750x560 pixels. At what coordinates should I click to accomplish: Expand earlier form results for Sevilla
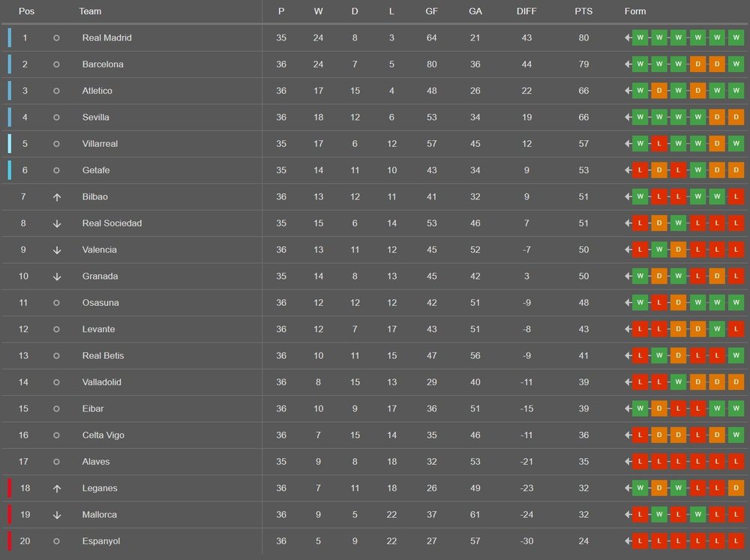click(x=628, y=117)
